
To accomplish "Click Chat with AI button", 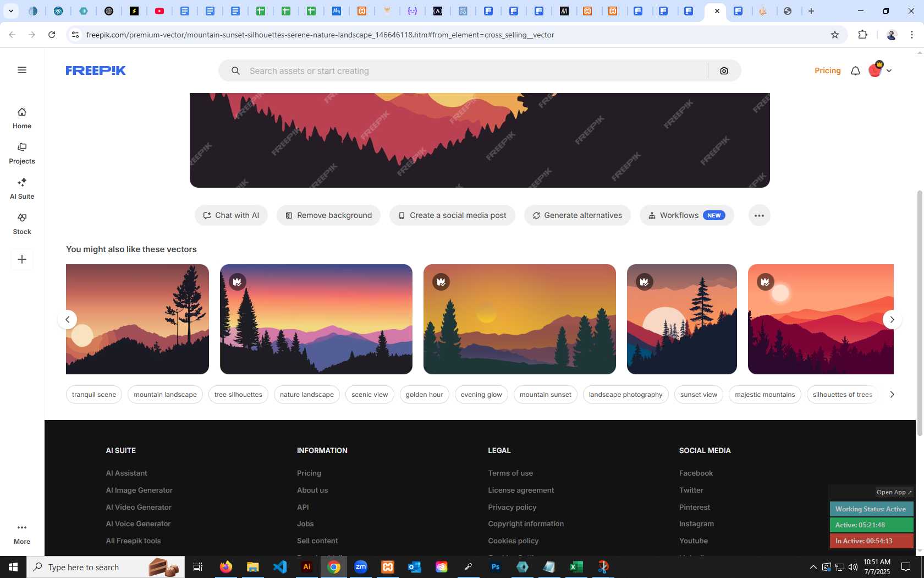I will click(x=231, y=215).
